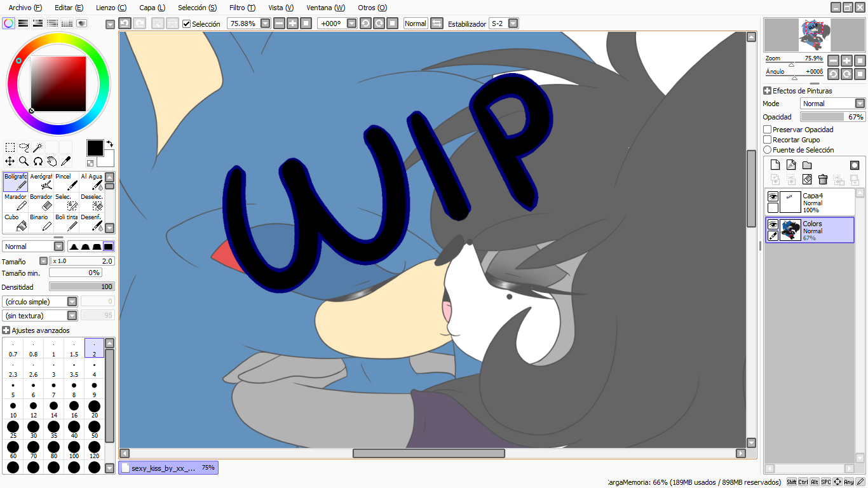Toggle the RGB sliders panel
The height and width of the screenshot is (488, 868).
click(x=24, y=24)
